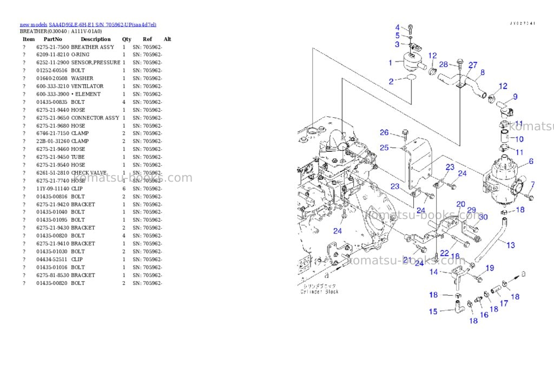Click callout number 10 in the diagram
554x392 pixels.
pyautogui.click(x=519, y=139)
